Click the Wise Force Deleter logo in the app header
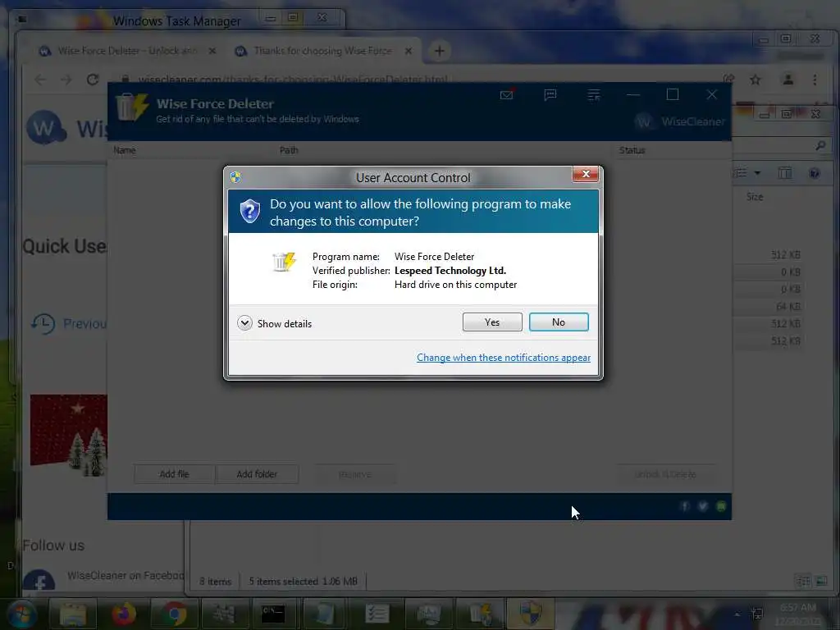The width and height of the screenshot is (840, 630). [132, 107]
